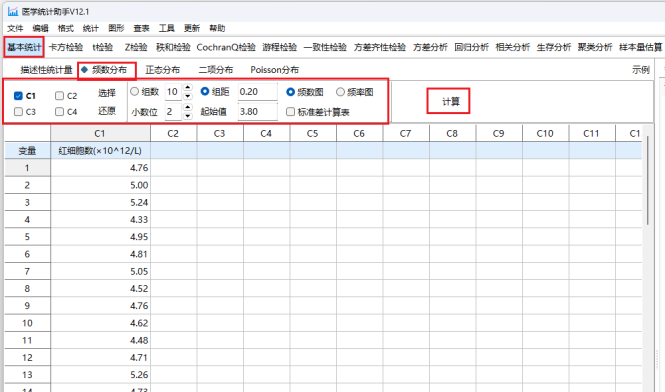The image size is (665, 392).
Task: Click the app logo icon in title bar
Action: coord(13,11)
